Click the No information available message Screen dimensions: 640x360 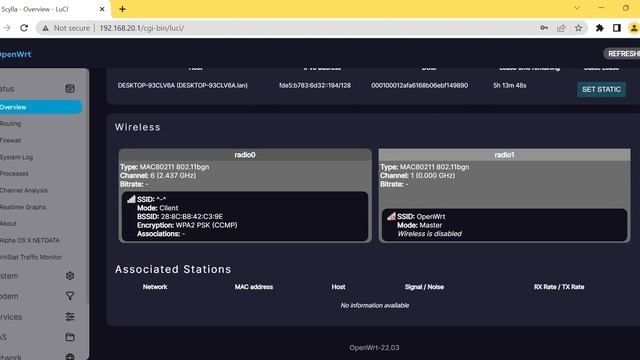point(375,305)
